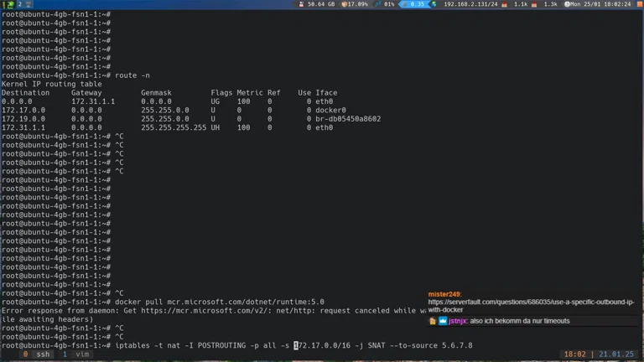This screenshot has height=362, width=644.
Task: Switch to workspace 2 in top bar
Action: [20, 4]
